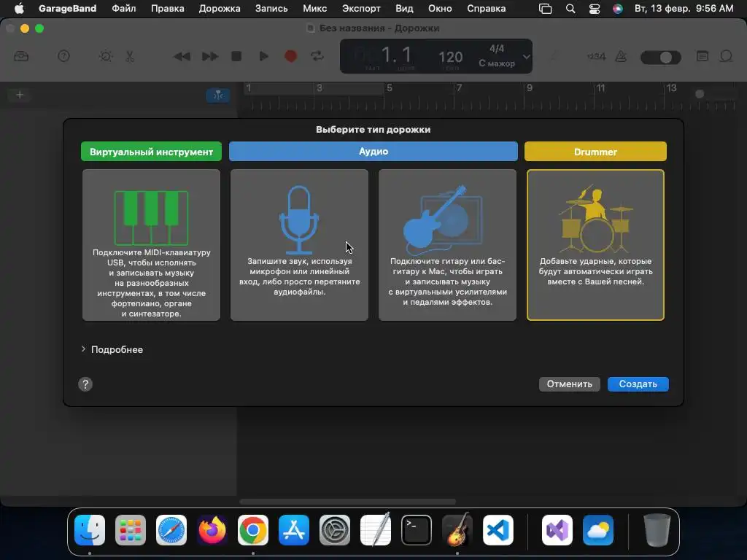The image size is (747, 560).
Task: Click Создать to create the track
Action: [x=638, y=384]
